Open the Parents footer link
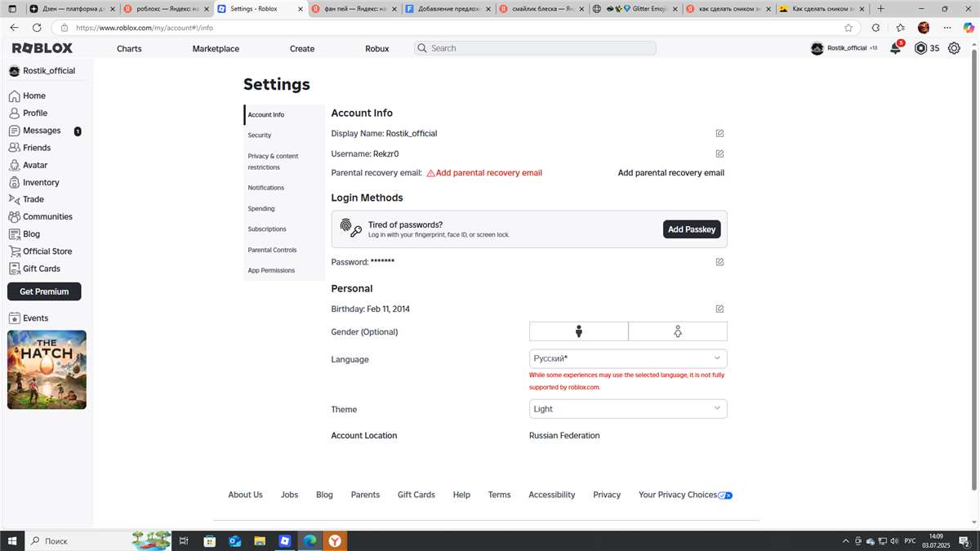Screen dimensions: 980x551 click(365, 495)
